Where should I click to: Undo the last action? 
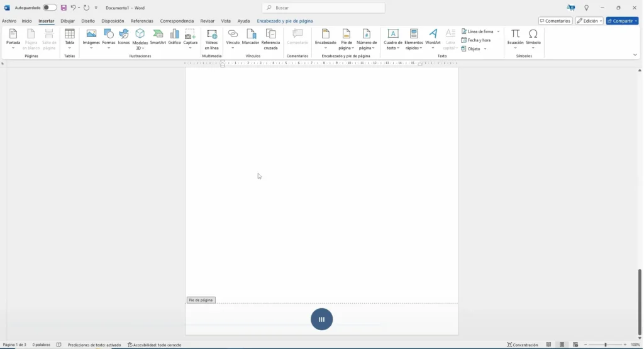pos(73,8)
